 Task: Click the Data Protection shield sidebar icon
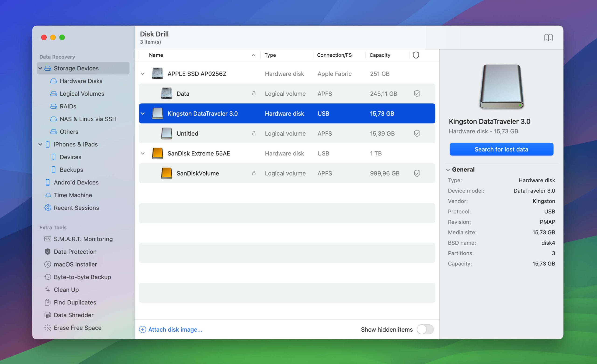pos(48,252)
